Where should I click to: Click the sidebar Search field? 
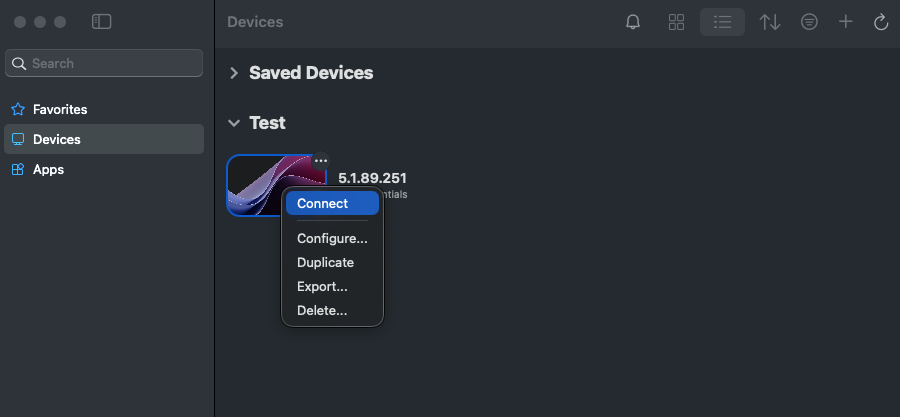[x=104, y=63]
